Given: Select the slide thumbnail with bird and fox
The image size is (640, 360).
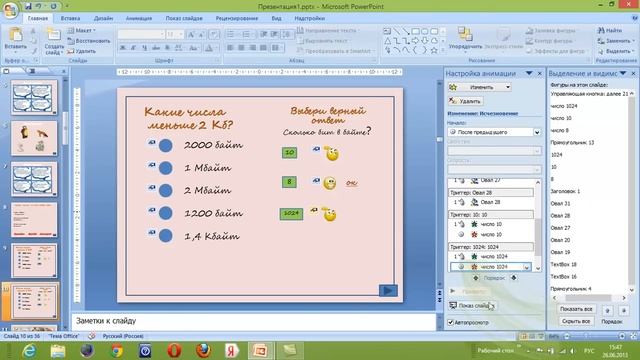Looking at the screenshot, I should (34, 138).
